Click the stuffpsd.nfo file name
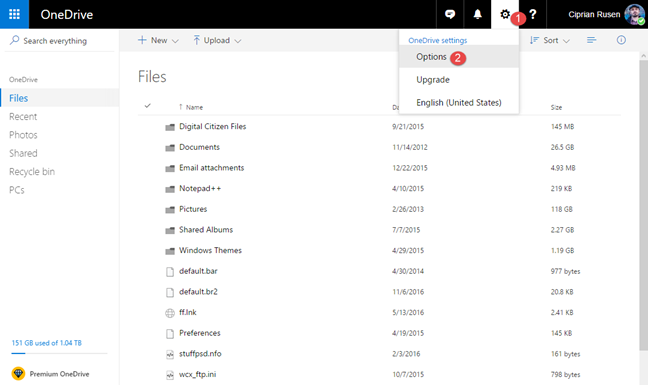648x385 pixels. 200,354
